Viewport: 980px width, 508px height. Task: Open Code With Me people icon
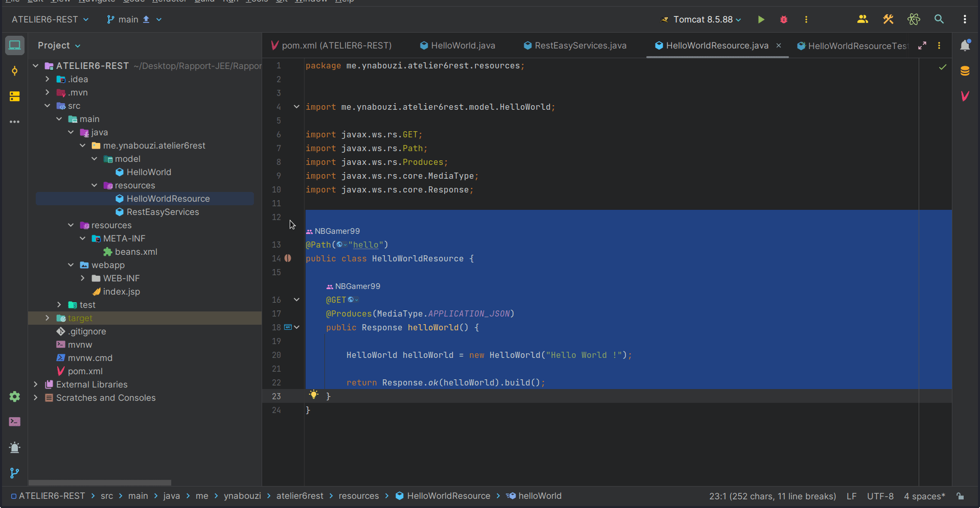coord(862,19)
